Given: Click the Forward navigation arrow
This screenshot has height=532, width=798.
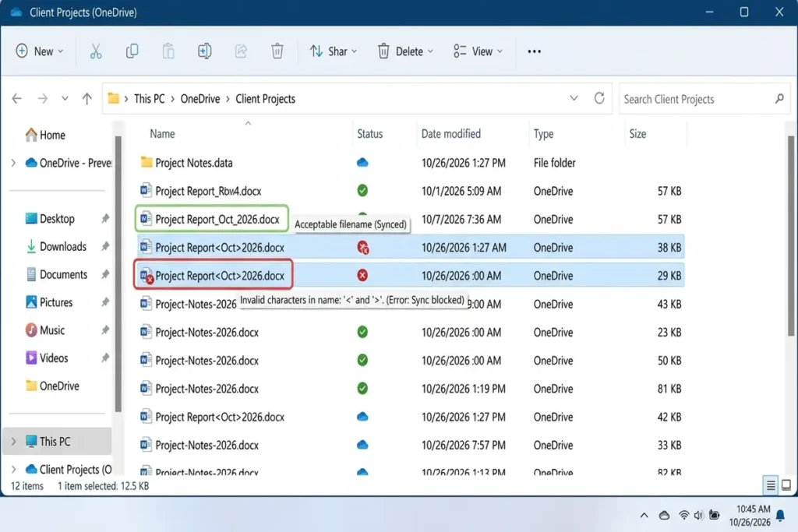Looking at the screenshot, I should (x=43, y=99).
